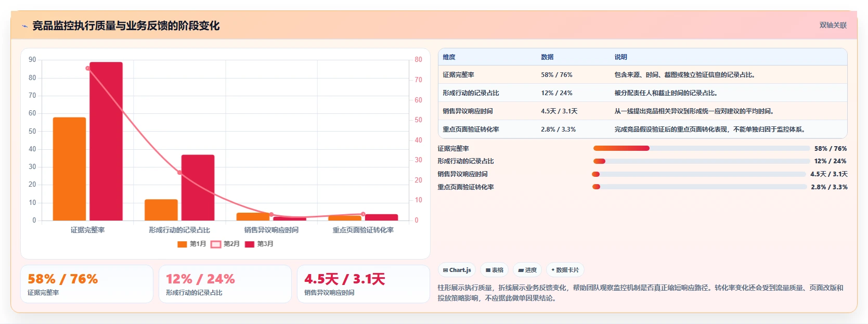Screen dimensions: 868x324
Task: Click the table cell 12% / 24%
Action: pyautogui.click(x=556, y=93)
